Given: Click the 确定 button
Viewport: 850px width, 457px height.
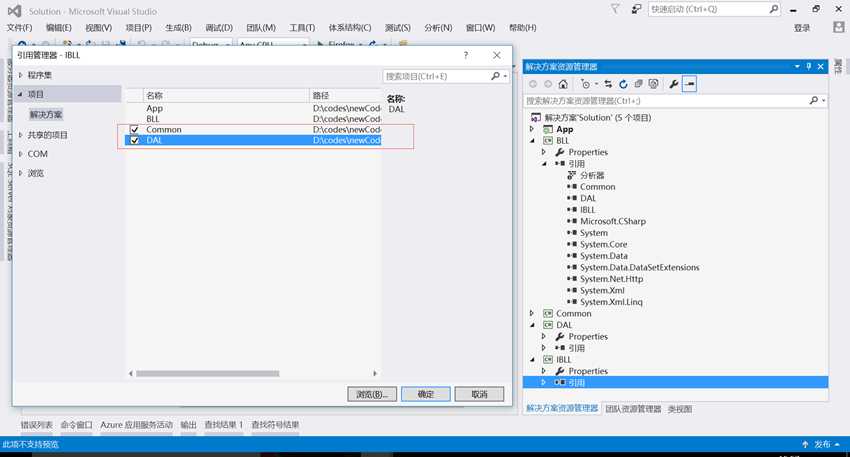Looking at the screenshot, I should pyautogui.click(x=426, y=394).
